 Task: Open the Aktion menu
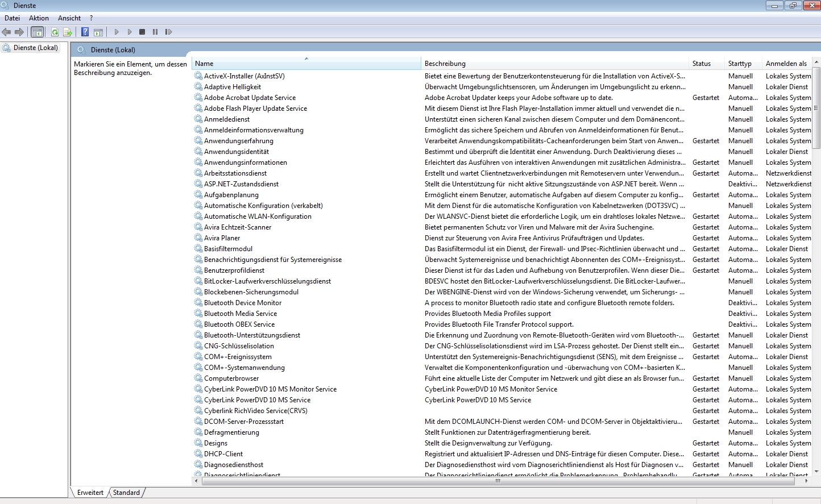tap(39, 18)
